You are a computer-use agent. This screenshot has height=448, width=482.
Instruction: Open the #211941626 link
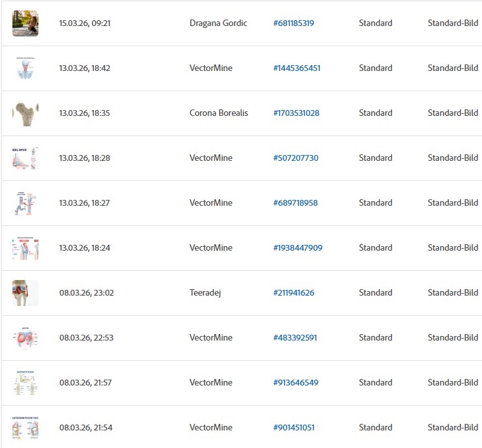pyautogui.click(x=294, y=293)
